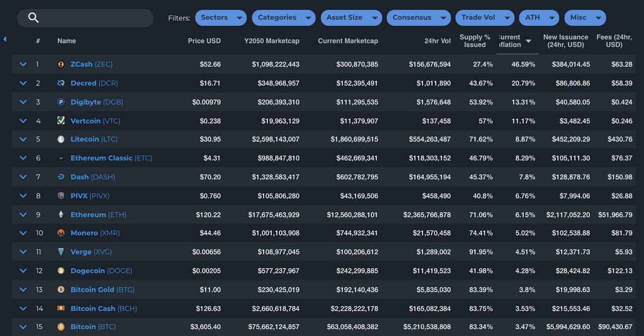Open the Monero (XMR) link

tap(95, 233)
